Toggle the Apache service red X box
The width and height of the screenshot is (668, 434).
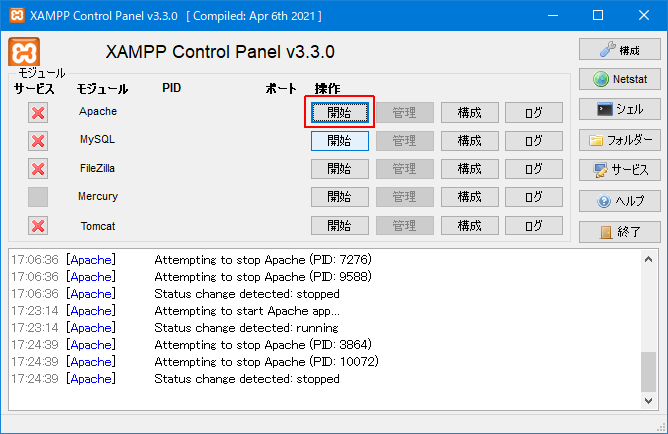[x=38, y=113]
